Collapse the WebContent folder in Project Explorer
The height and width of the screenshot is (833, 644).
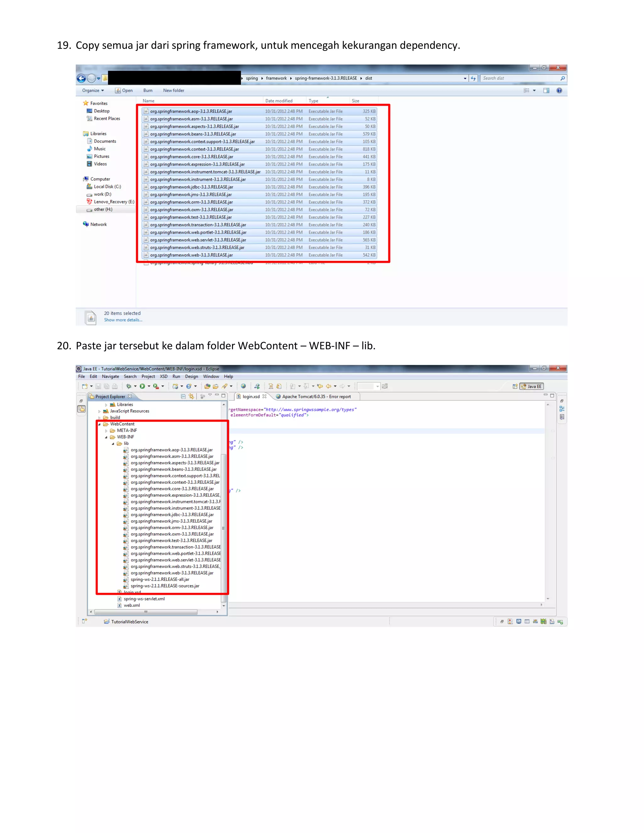pos(100,424)
